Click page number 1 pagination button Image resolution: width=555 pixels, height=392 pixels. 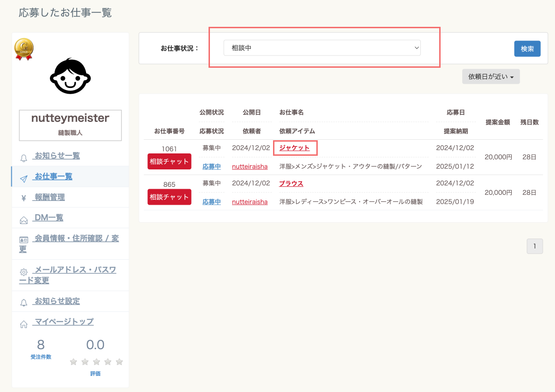point(534,246)
